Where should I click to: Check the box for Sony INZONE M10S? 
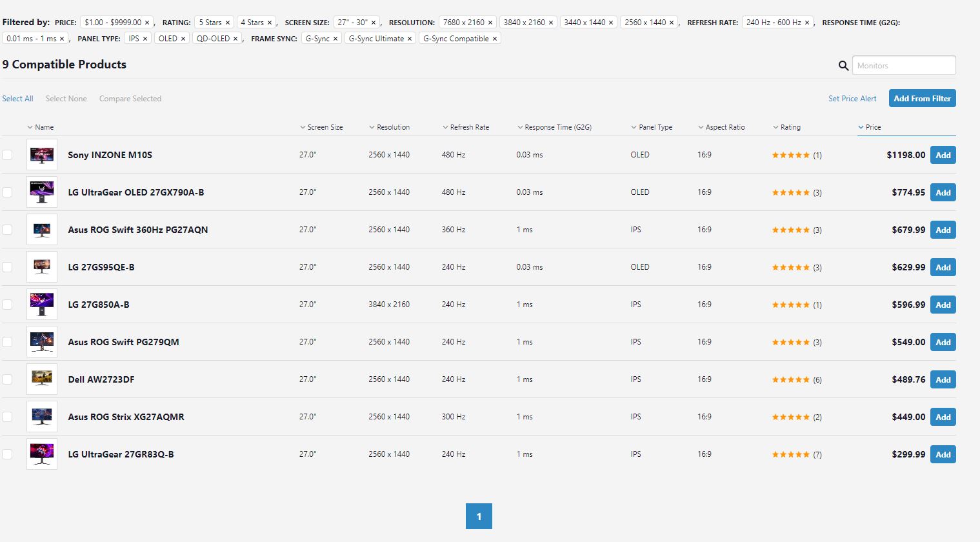[7, 155]
